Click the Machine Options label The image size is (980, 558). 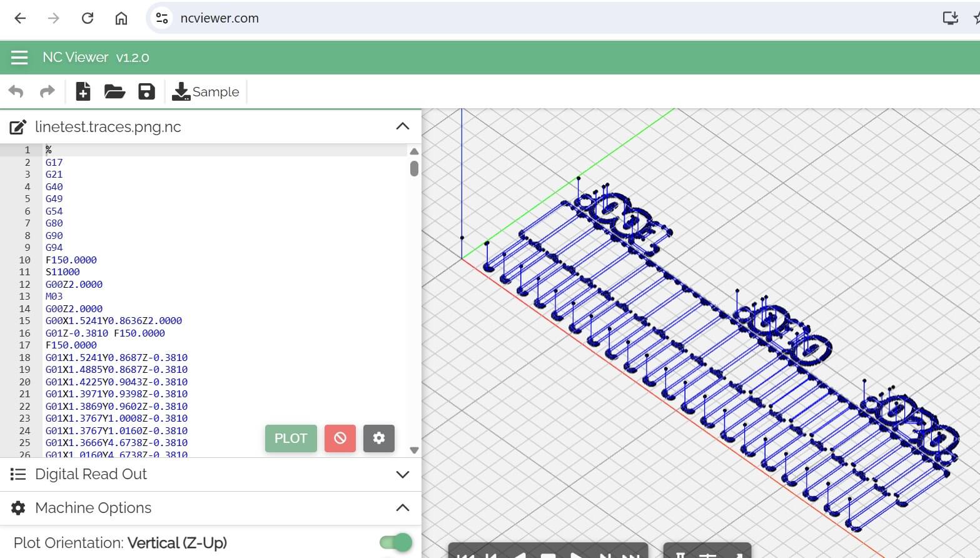pyautogui.click(x=93, y=508)
